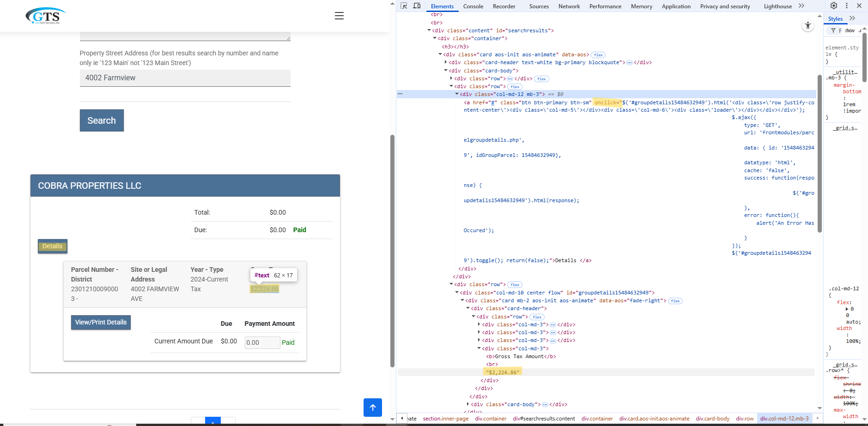Click the onclick attribute name
868x426 pixels.
click(x=606, y=102)
